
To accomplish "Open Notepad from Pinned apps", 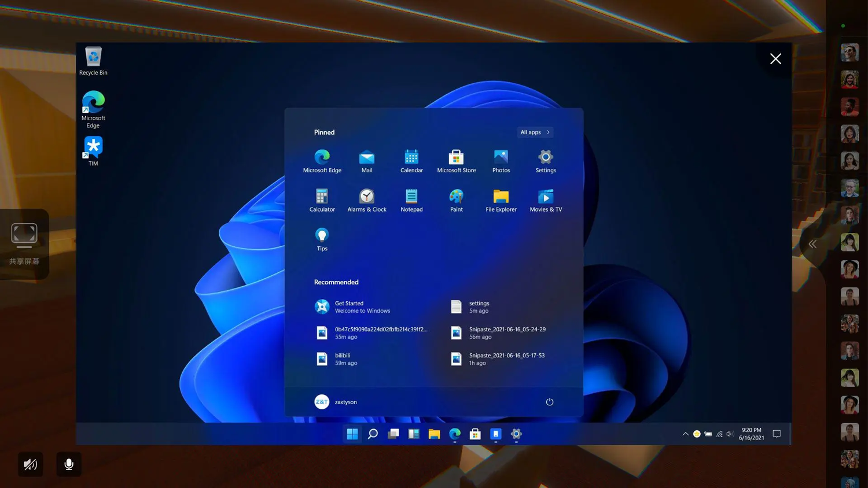I will [411, 200].
